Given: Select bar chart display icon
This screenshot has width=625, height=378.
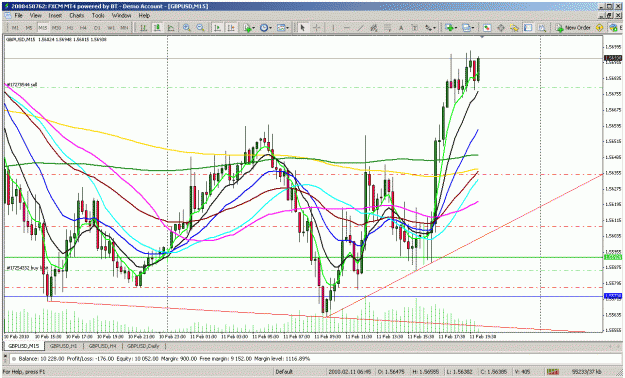Looking at the screenshot, I should click(x=143, y=28).
